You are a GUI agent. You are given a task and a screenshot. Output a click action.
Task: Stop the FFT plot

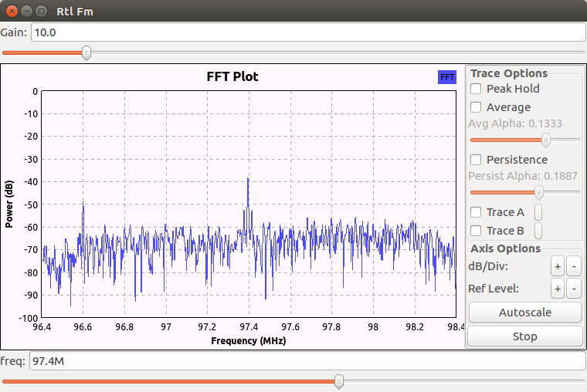[525, 336]
